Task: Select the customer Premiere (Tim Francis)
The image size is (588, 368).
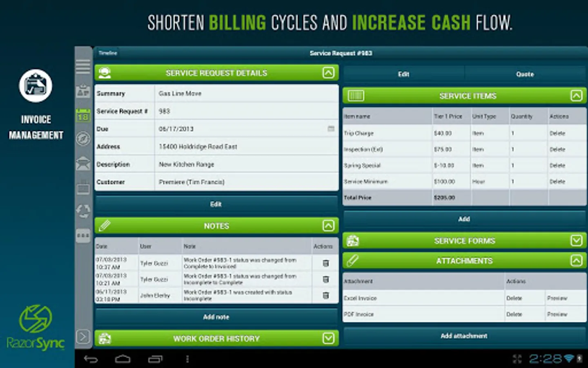Action: click(192, 182)
